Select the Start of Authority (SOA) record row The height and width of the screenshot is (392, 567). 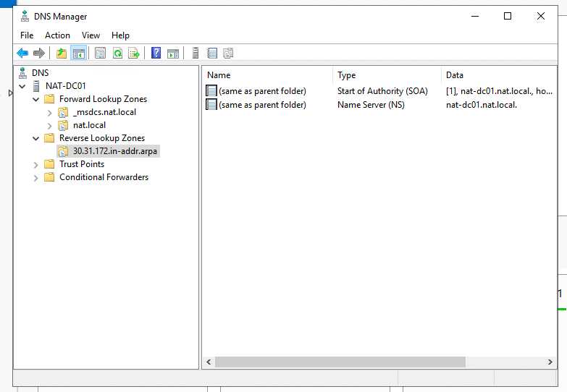click(379, 91)
